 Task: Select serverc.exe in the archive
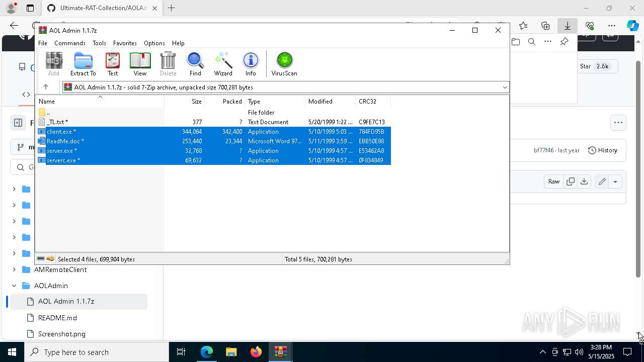[x=213, y=160]
